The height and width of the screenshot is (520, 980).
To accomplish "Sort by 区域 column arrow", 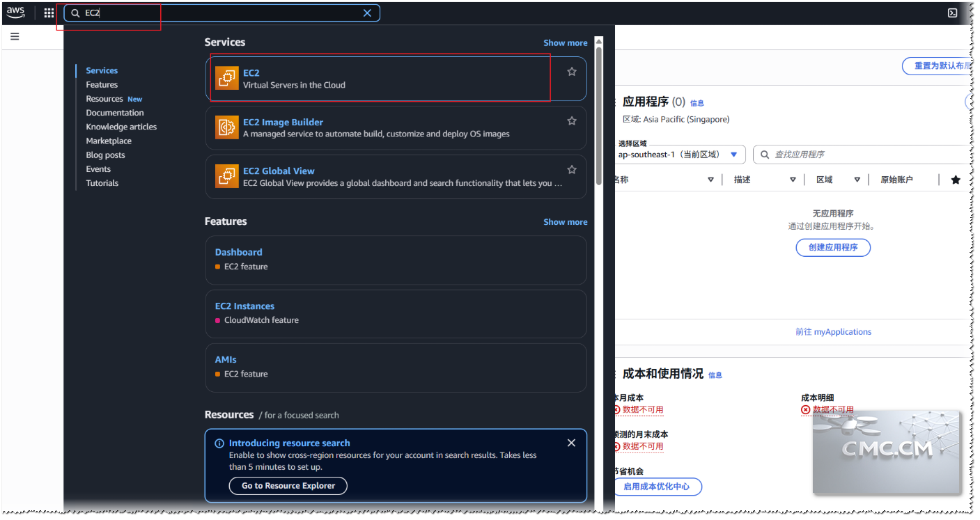I will coord(857,180).
